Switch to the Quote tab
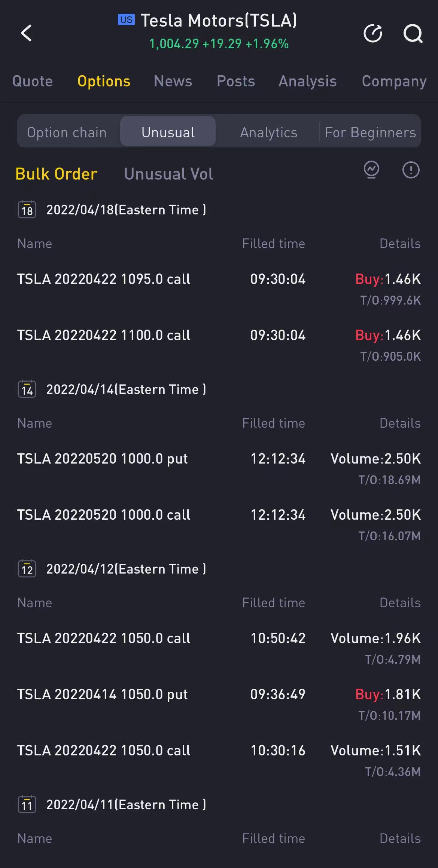The image size is (438, 868). 33,81
